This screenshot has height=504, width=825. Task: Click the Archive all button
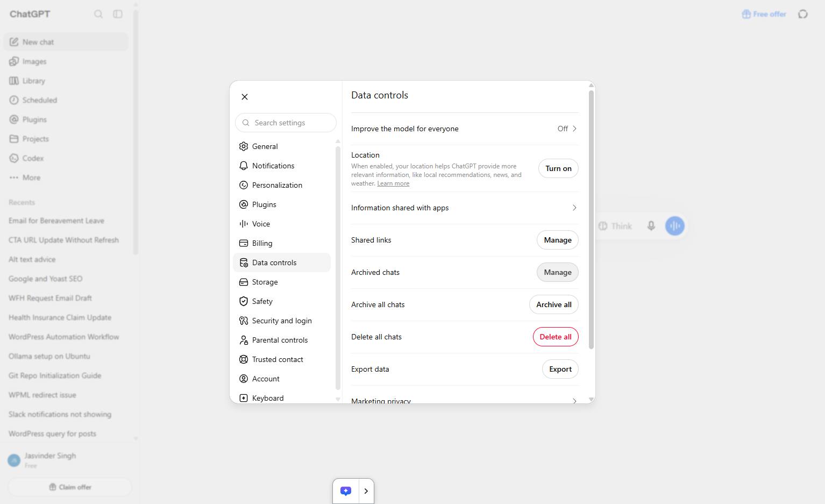click(554, 304)
